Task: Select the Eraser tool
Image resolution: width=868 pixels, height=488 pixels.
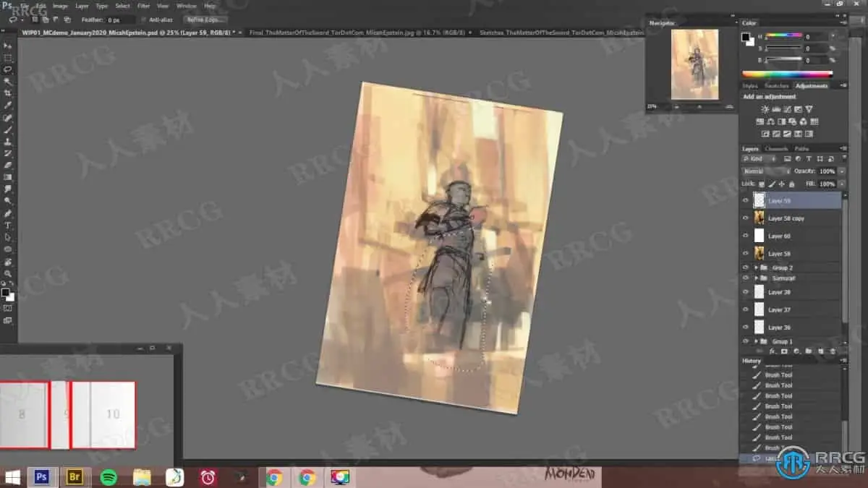Action: 8,166
